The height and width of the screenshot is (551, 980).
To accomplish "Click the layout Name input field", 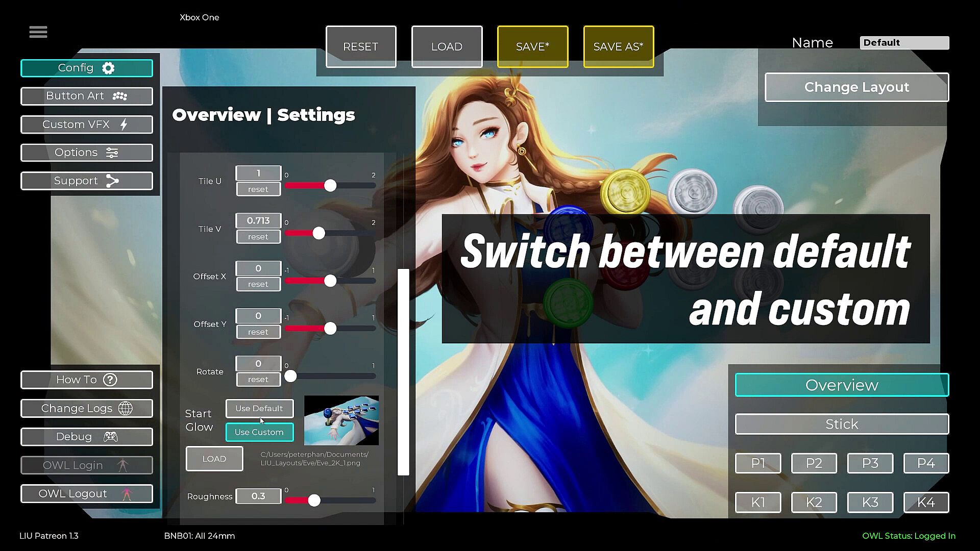I will coord(904,43).
